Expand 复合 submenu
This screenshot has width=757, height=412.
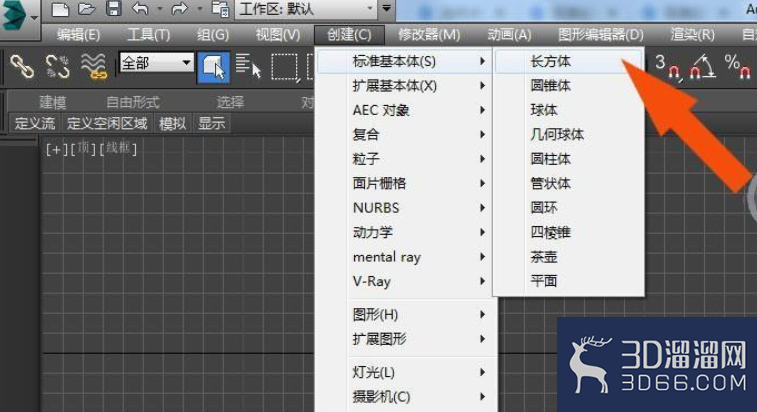[405, 134]
